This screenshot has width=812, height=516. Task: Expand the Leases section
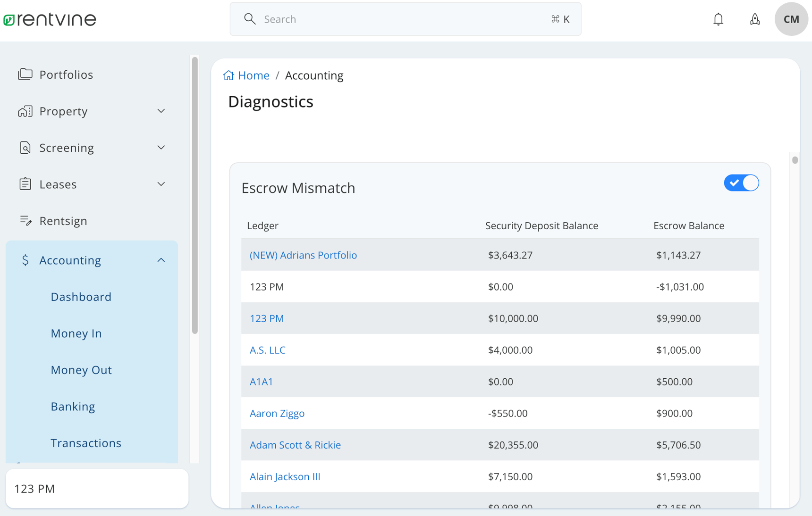pyautogui.click(x=161, y=184)
